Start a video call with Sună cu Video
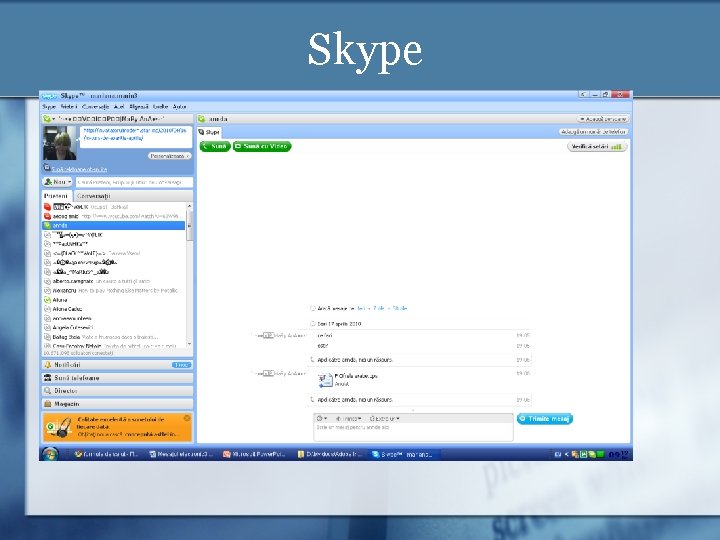The height and width of the screenshot is (540, 720). coord(262,146)
